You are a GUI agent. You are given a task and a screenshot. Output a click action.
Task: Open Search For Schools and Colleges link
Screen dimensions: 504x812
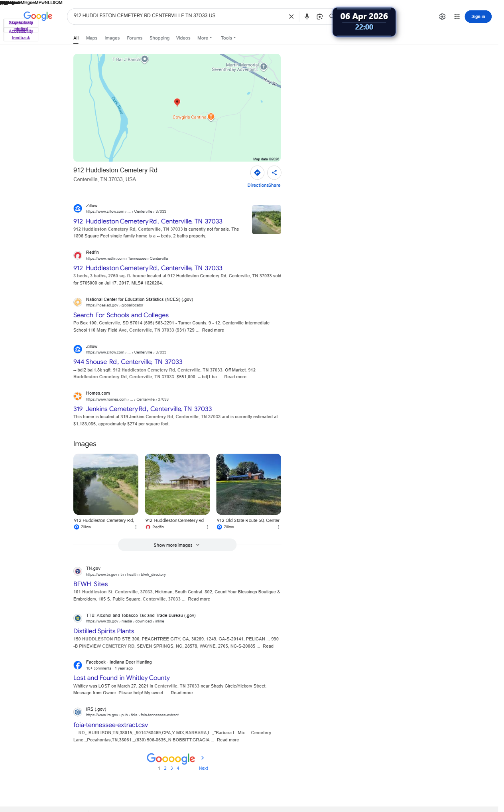click(x=121, y=315)
